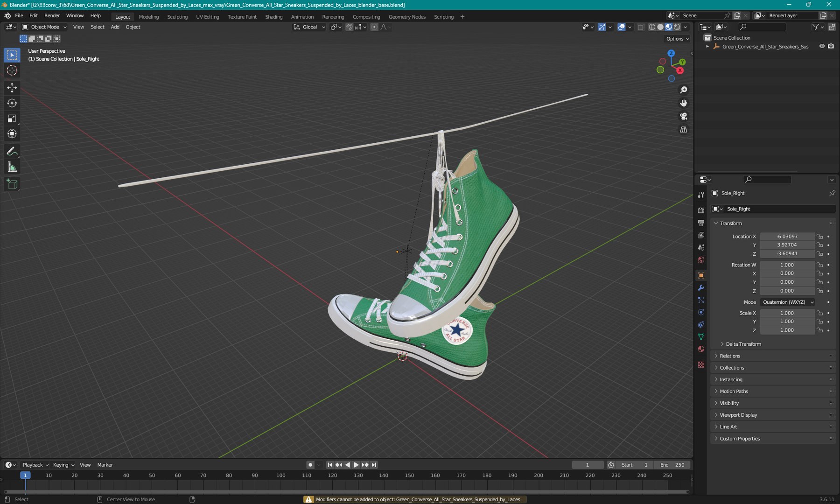Open the Material properties tab

[701, 349]
